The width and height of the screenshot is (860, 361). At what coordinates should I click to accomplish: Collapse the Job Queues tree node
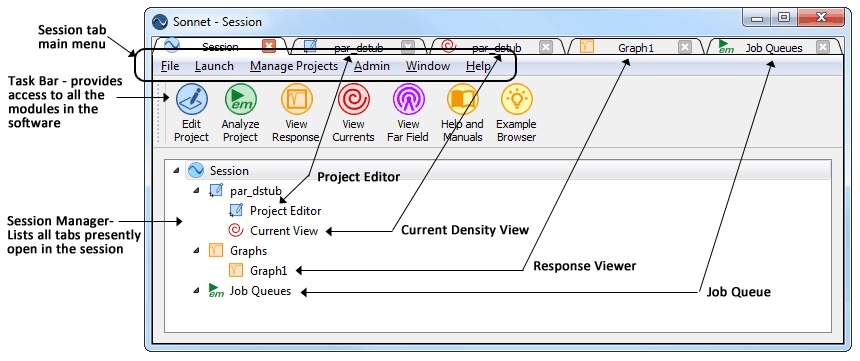[196, 291]
